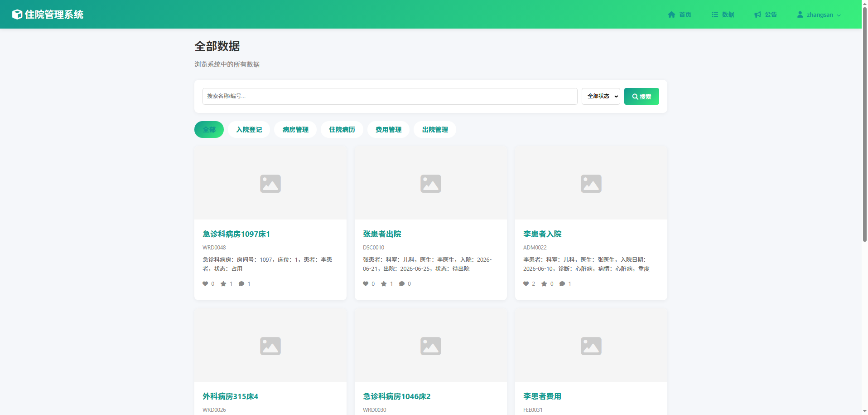The image size is (868, 415).
Task: Focus the 搜索名称/编号 search field
Action: (x=390, y=96)
